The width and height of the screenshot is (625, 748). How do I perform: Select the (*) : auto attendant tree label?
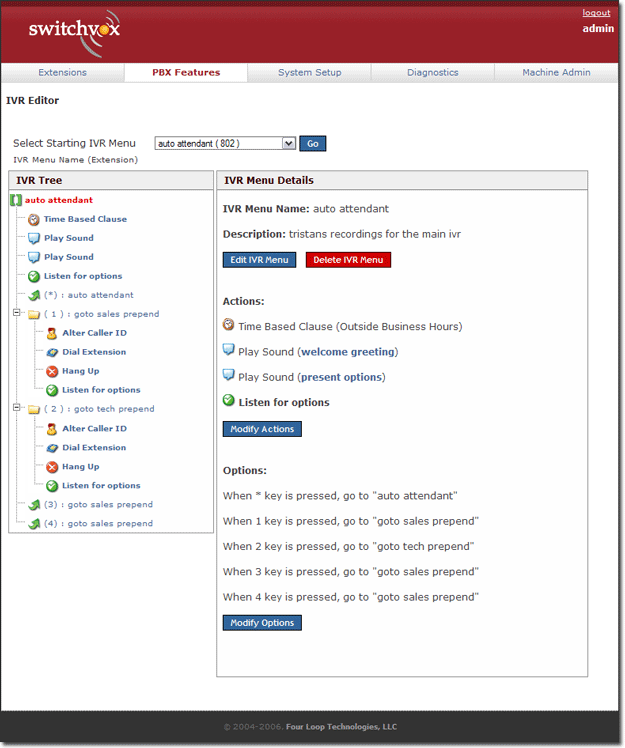pos(89,295)
